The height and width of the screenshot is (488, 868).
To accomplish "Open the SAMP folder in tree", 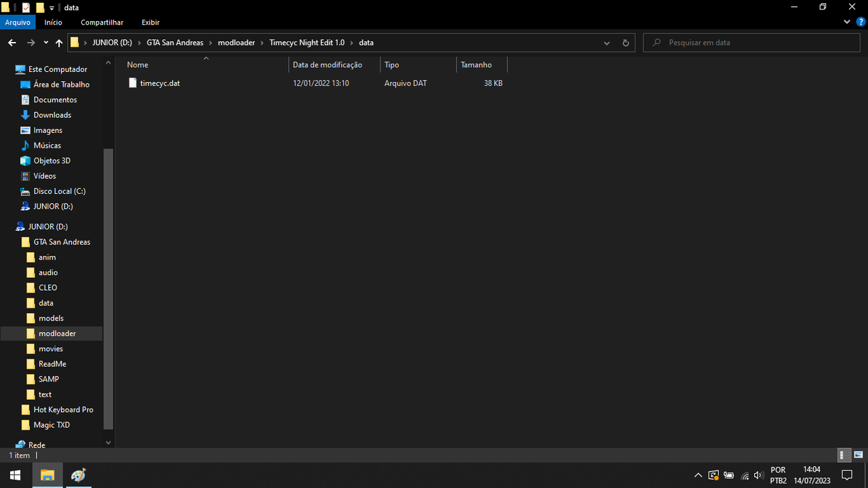I will [x=48, y=380].
